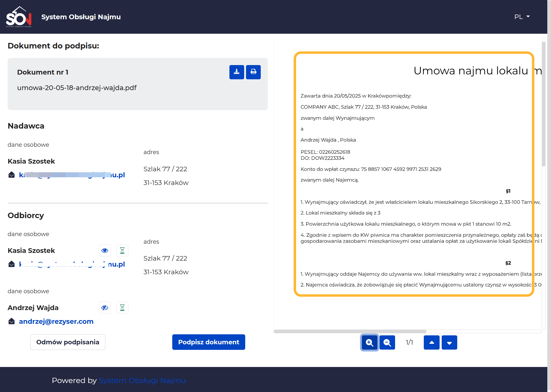551x392 pixels.
Task: Go to previous page with up arrow
Action: [431, 342]
